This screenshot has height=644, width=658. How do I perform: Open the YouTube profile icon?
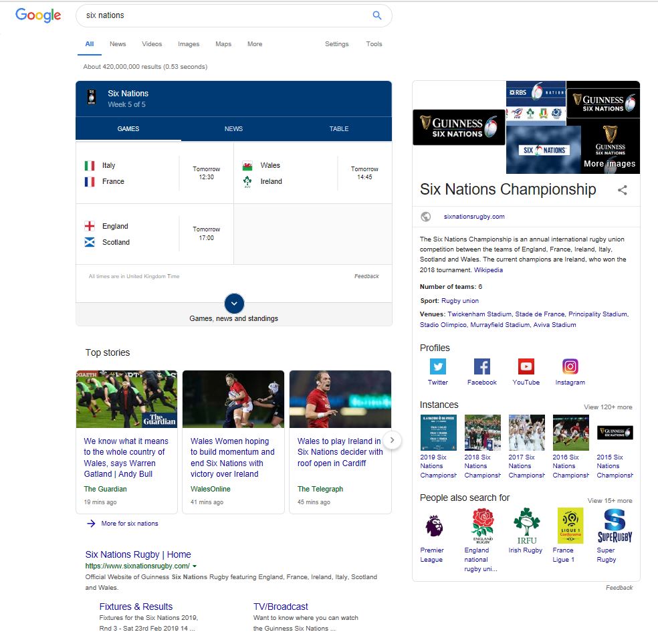pos(526,366)
